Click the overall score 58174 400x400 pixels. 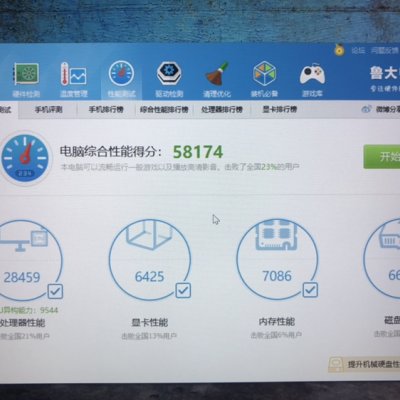coord(198,152)
